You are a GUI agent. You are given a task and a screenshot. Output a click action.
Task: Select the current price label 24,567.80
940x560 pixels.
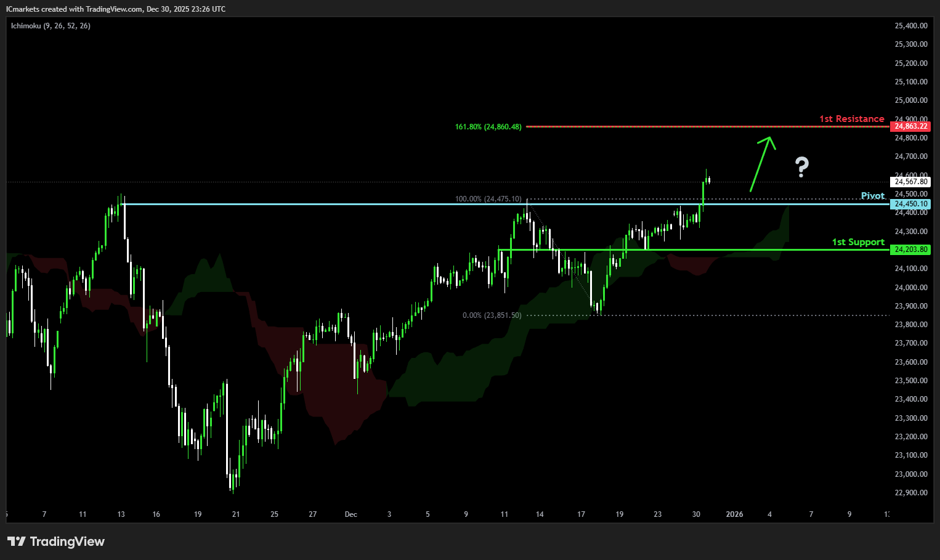click(910, 182)
